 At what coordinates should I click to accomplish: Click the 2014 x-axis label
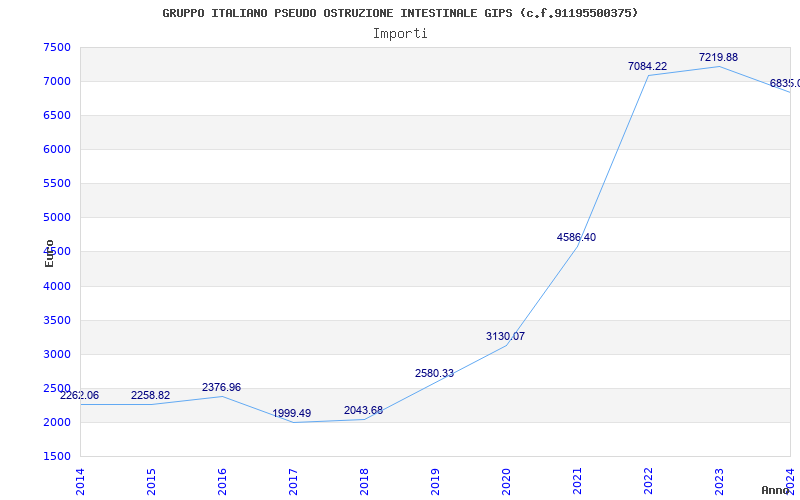point(80,482)
